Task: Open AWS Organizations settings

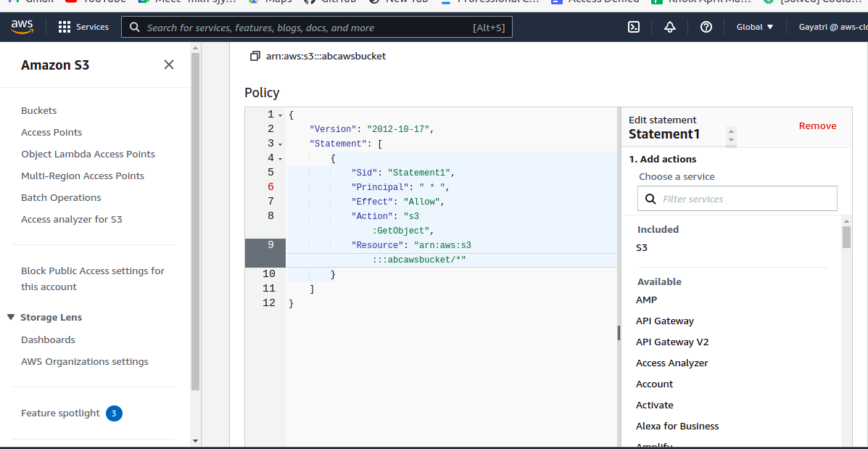Action: pyautogui.click(x=85, y=361)
